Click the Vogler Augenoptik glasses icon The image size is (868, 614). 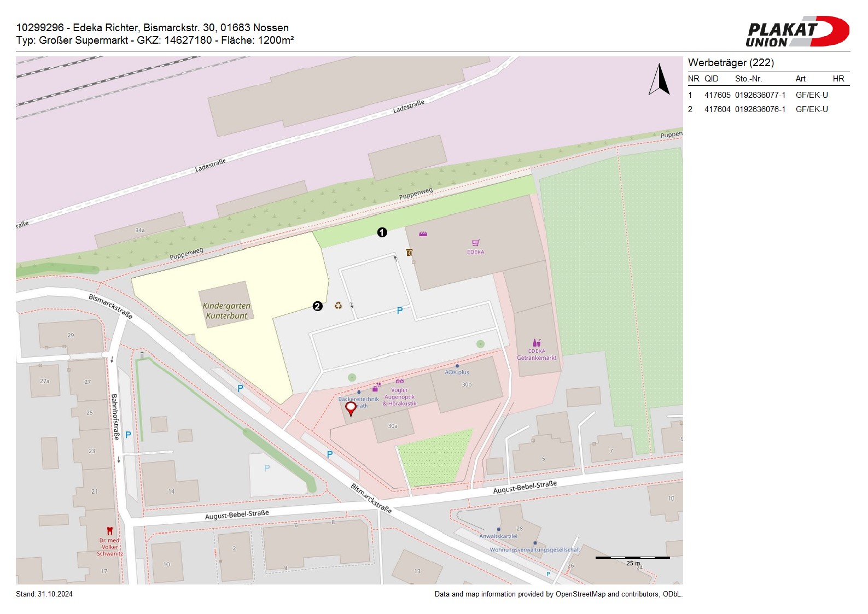point(400,381)
